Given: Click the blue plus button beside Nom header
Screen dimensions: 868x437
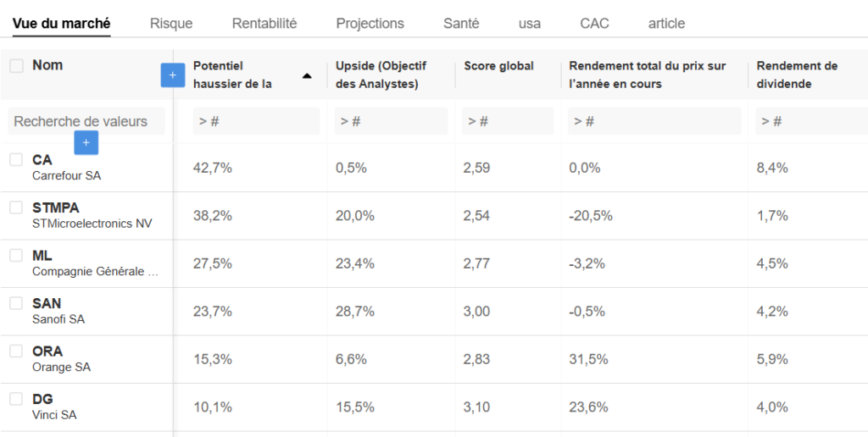Looking at the screenshot, I should 172,75.
